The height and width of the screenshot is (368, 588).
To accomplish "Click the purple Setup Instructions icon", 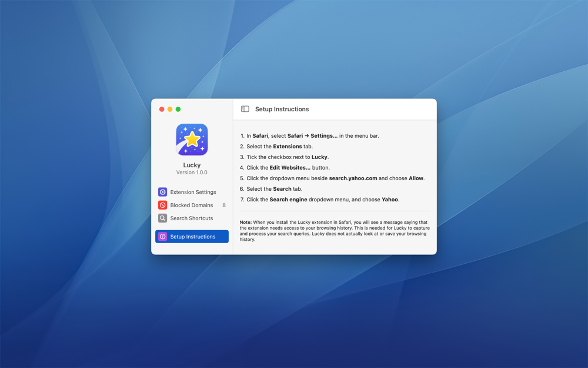I will [x=162, y=237].
